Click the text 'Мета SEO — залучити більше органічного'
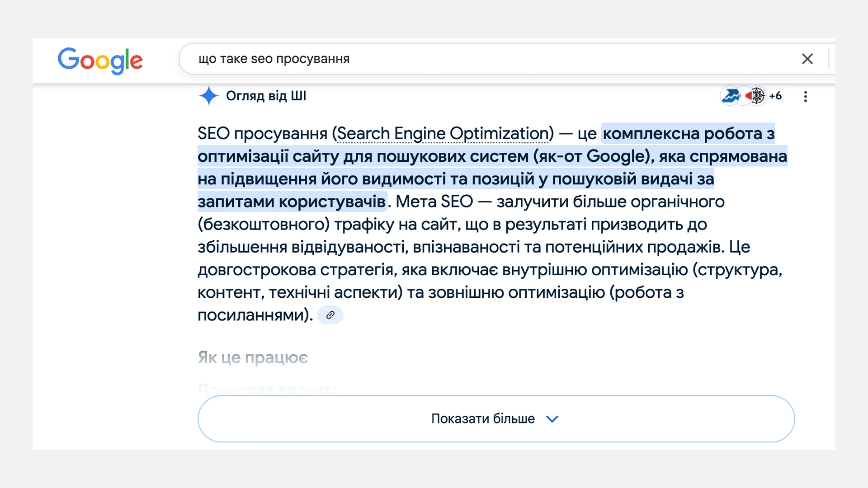This screenshot has width=868, height=488. pyautogui.click(x=560, y=202)
